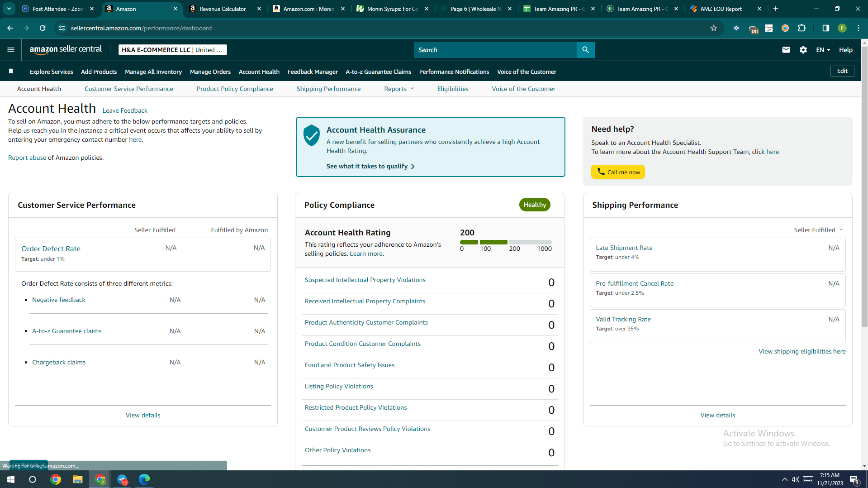Open the Seller Fulfilled shipping dropdown
868x488 pixels.
[818, 230]
